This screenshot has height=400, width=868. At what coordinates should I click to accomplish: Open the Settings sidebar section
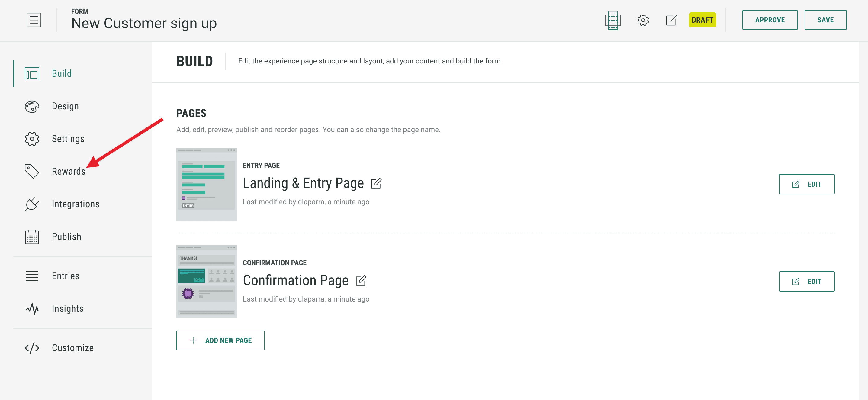point(68,139)
